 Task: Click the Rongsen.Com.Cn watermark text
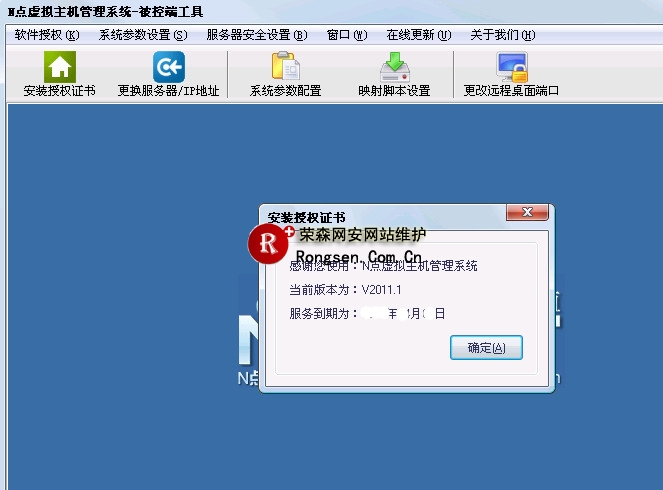(x=358, y=256)
